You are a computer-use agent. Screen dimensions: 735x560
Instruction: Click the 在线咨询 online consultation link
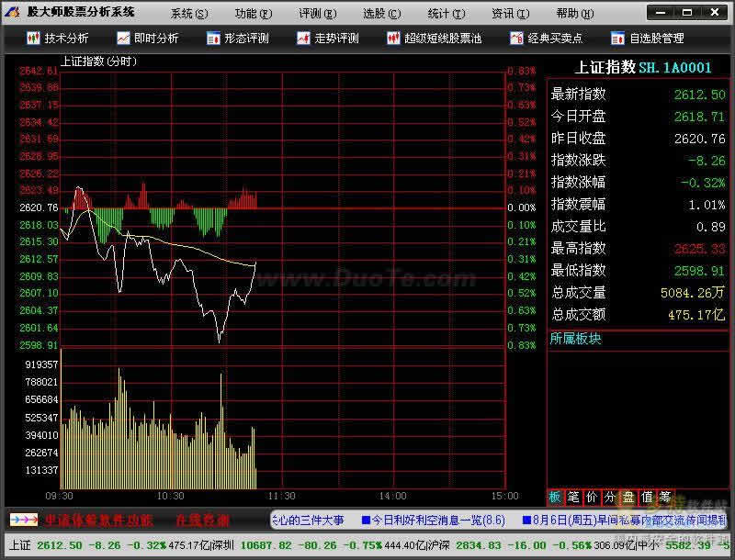point(200,520)
